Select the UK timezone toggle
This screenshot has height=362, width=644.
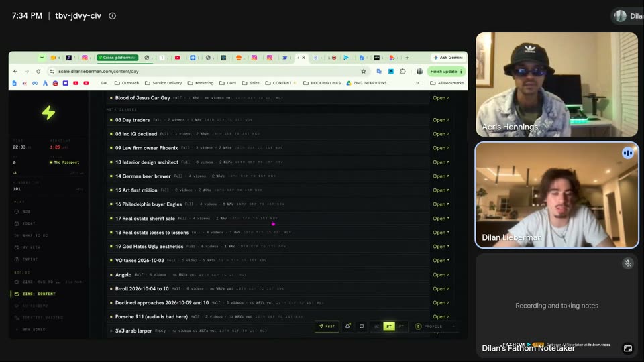[x=376, y=326]
